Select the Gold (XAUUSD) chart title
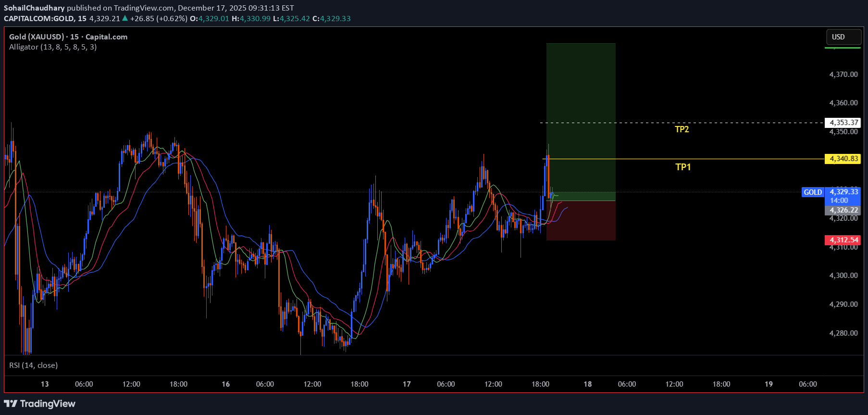The width and height of the screenshot is (868, 415). pyautogui.click(x=68, y=37)
